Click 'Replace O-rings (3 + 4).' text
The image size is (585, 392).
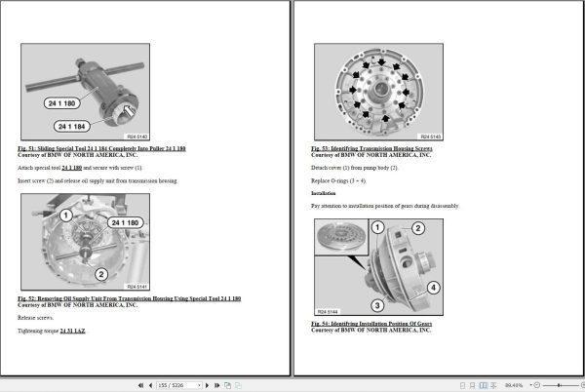(338, 181)
